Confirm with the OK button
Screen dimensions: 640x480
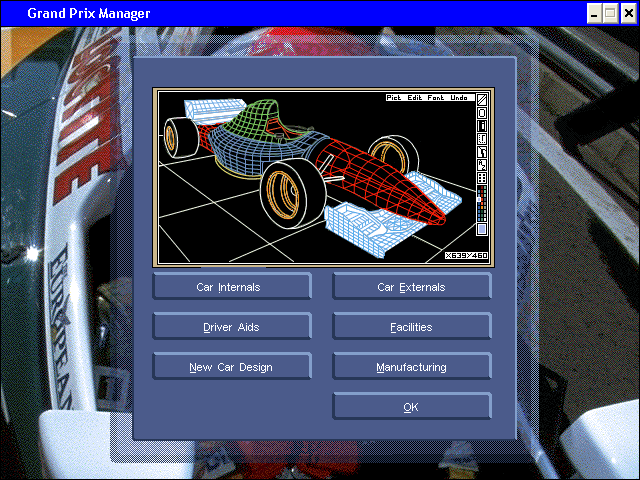[x=412, y=407]
